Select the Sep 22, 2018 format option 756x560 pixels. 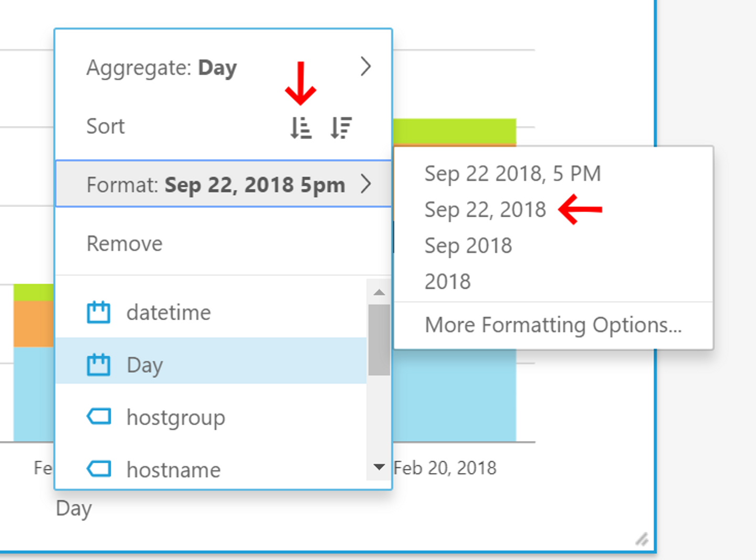tap(485, 209)
